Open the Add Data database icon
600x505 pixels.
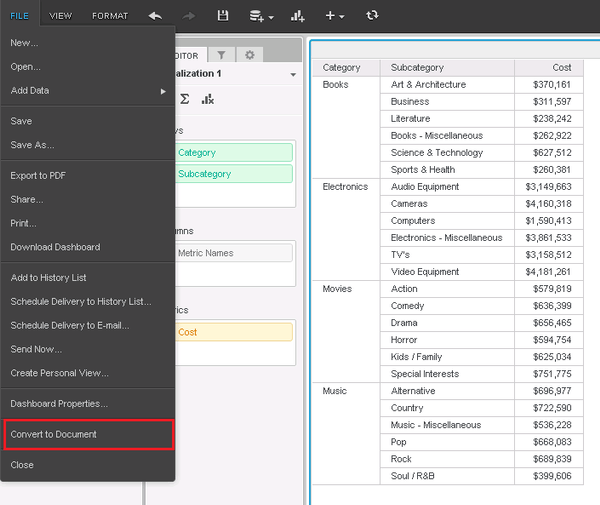coord(257,16)
